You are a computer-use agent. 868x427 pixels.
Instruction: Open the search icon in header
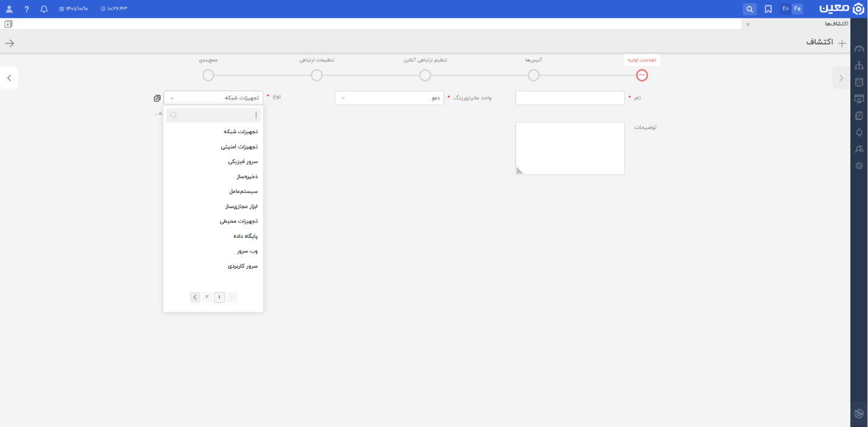point(750,9)
